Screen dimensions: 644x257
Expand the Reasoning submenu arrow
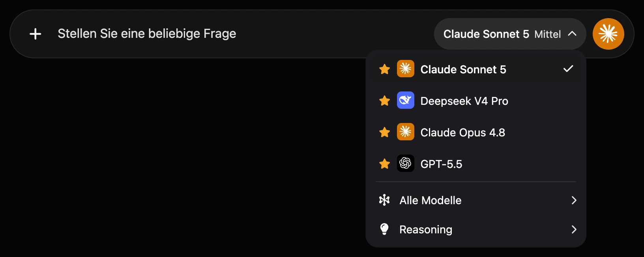pos(574,229)
